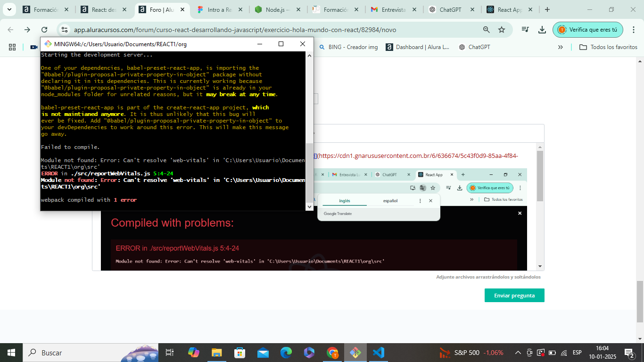Maximize the MINGW64 terminal window
The image size is (644, 362).
281,44
